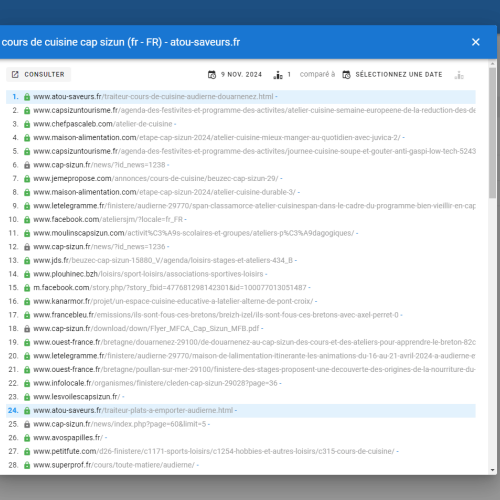
Task: Open the 9 NOV. 2024 date picker
Action: [x=235, y=75]
